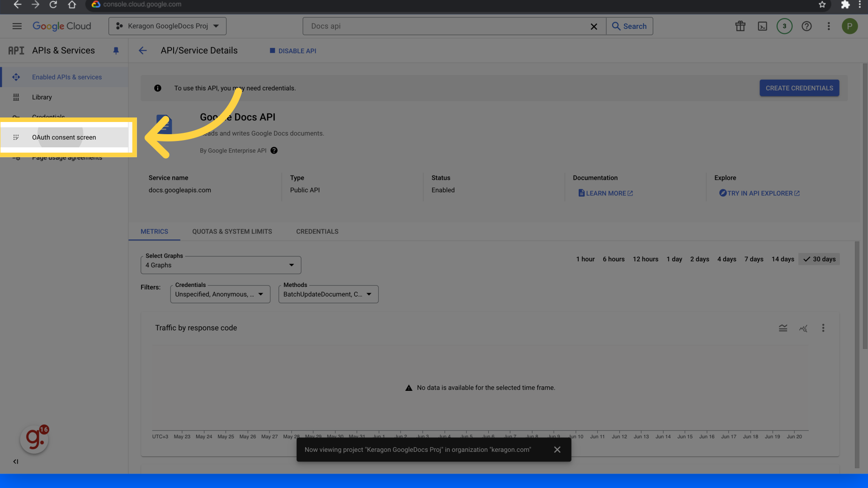
Task: Expand the Credentials filter dropdown
Action: pyautogui.click(x=220, y=294)
